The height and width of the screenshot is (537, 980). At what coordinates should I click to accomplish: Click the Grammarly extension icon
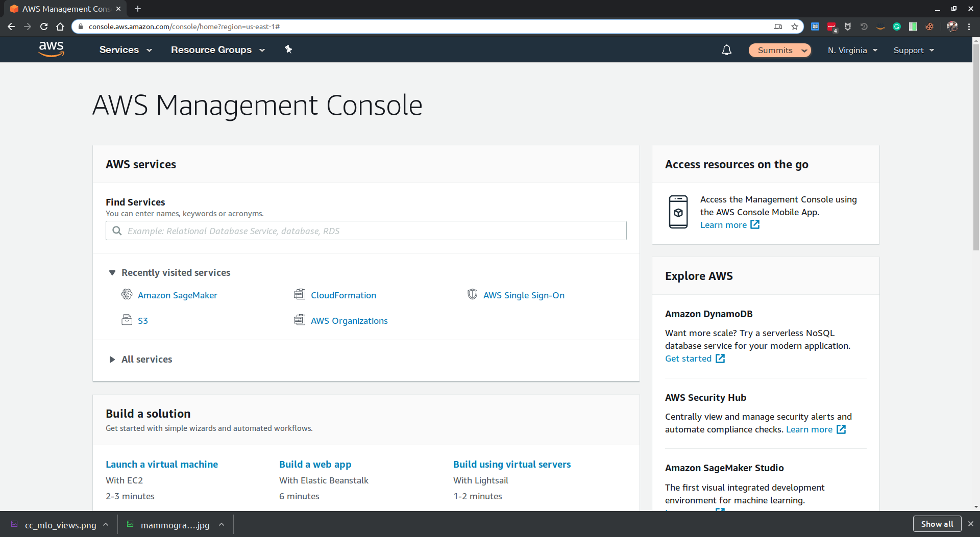[x=897, y=27]
